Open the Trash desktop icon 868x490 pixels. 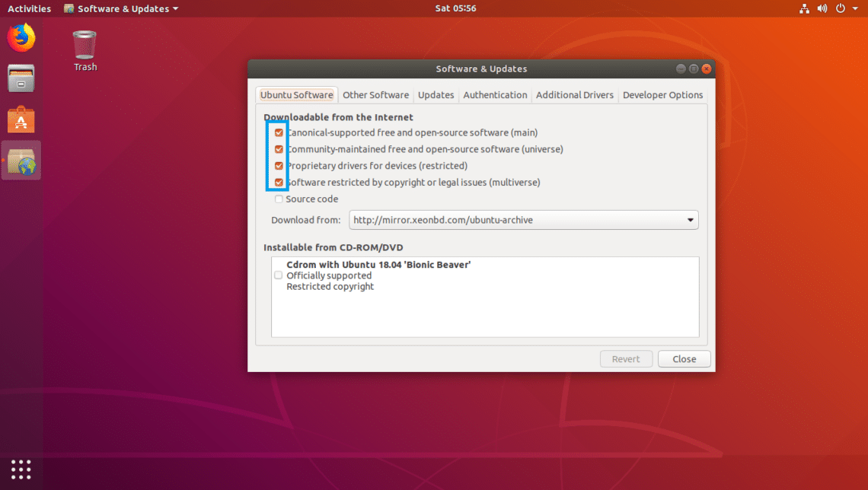tap(85, 51)
